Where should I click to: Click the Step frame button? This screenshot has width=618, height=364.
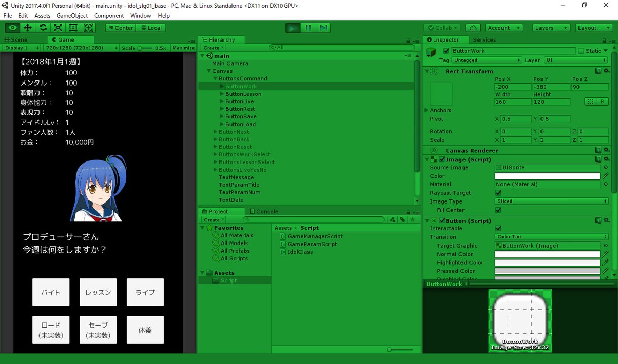323,28
